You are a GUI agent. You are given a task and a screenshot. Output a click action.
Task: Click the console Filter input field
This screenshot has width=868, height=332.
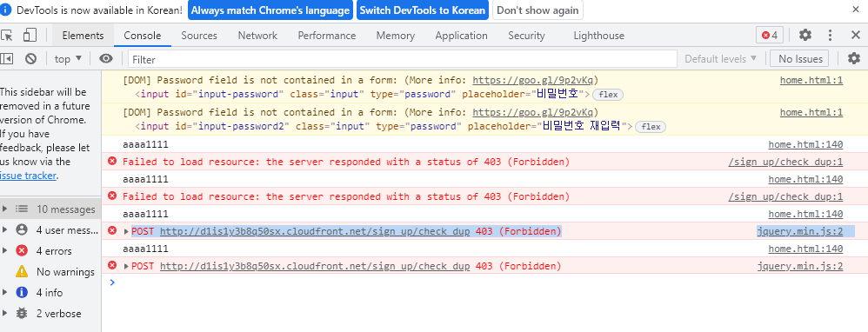(x=403, y=59)
